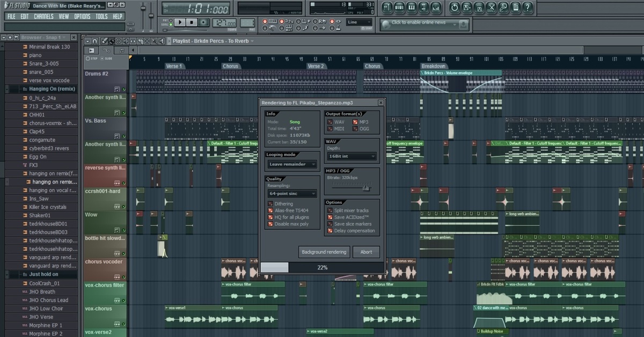The image size is (644, 337).
Task: Enable the WAV output format checkbox
Action: click(330, 122)
